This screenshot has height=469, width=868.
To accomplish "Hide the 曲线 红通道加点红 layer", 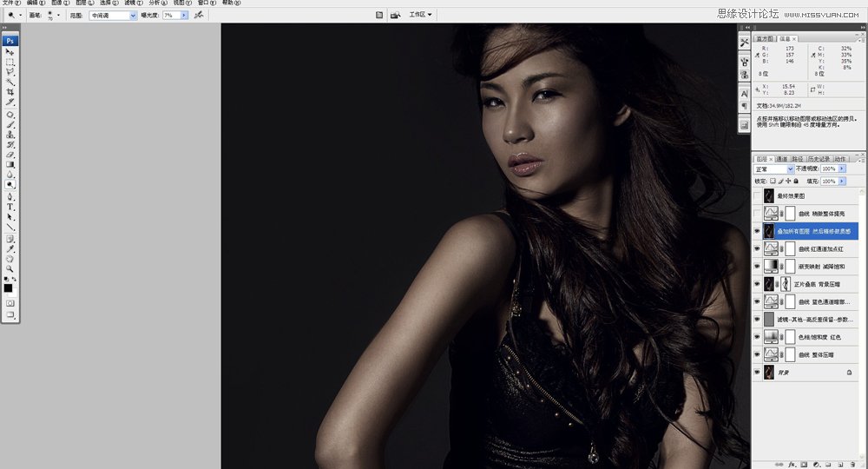I will (757, 248).
